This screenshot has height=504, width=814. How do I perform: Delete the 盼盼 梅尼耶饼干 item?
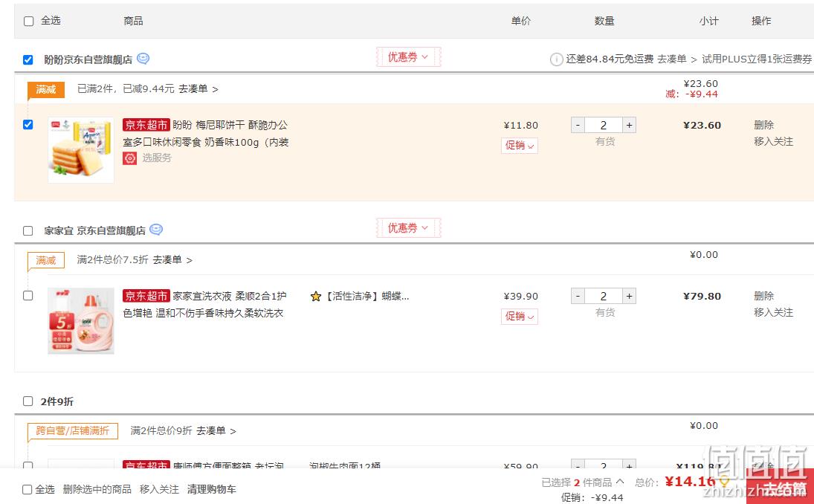coord(763,125)
